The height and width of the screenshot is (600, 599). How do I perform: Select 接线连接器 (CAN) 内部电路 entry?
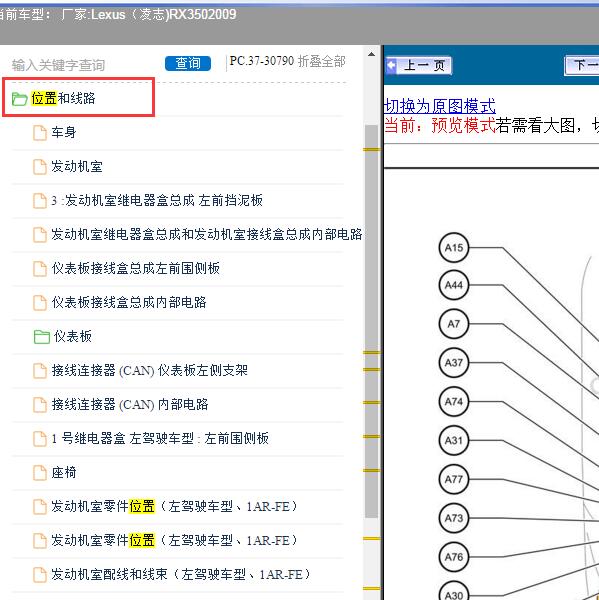pyautogui.click(x=130, y=404)
